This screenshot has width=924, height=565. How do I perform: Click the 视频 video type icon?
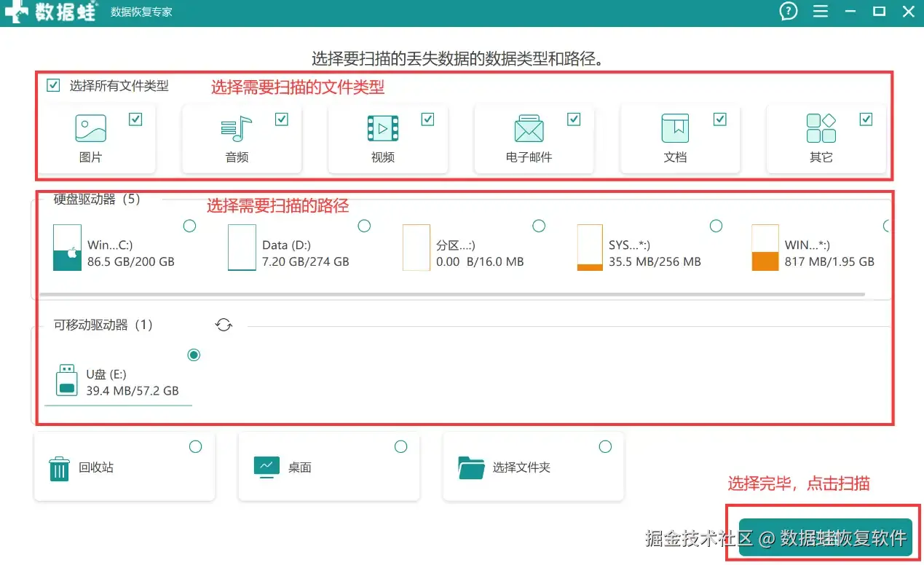click(x=383, y=129)
